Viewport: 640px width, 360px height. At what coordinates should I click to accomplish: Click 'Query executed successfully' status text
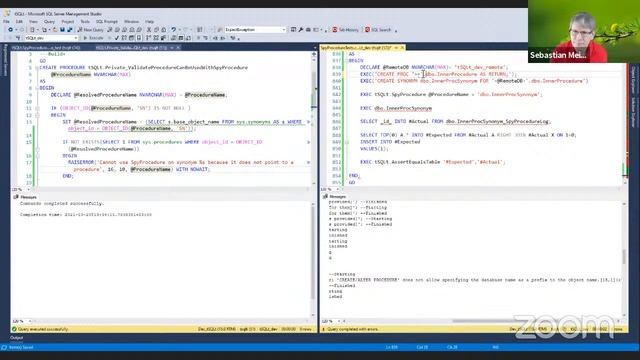(43, 329)
